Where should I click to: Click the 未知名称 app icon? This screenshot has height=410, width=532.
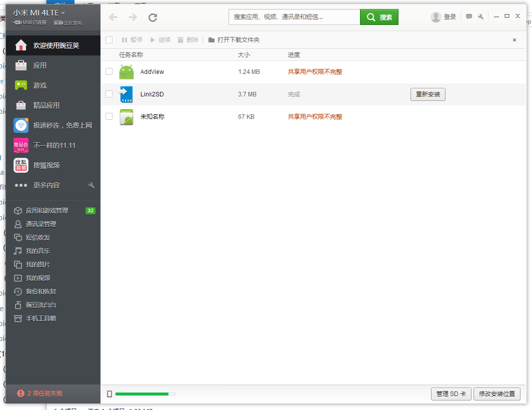(x=126, y=117)
